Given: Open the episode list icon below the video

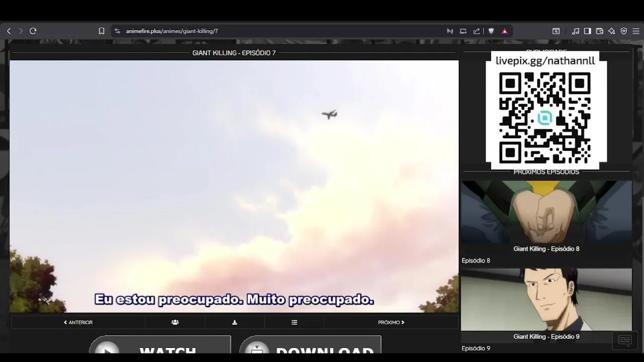Looking at the screenshot, I should [294, 322].
